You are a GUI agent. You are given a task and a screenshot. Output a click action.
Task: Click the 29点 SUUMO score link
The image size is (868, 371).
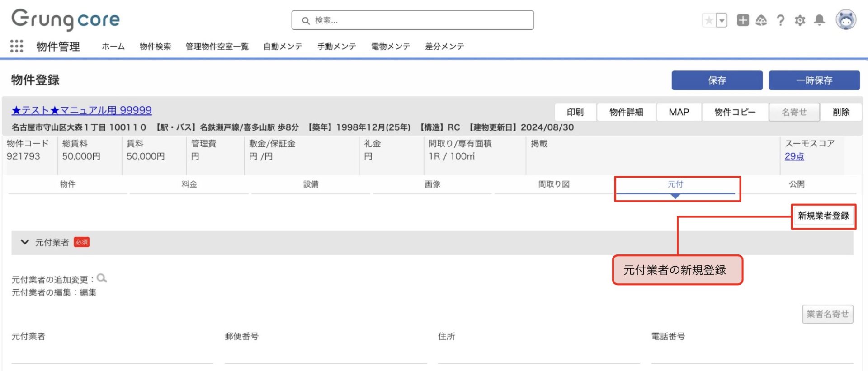coord(794,156)
